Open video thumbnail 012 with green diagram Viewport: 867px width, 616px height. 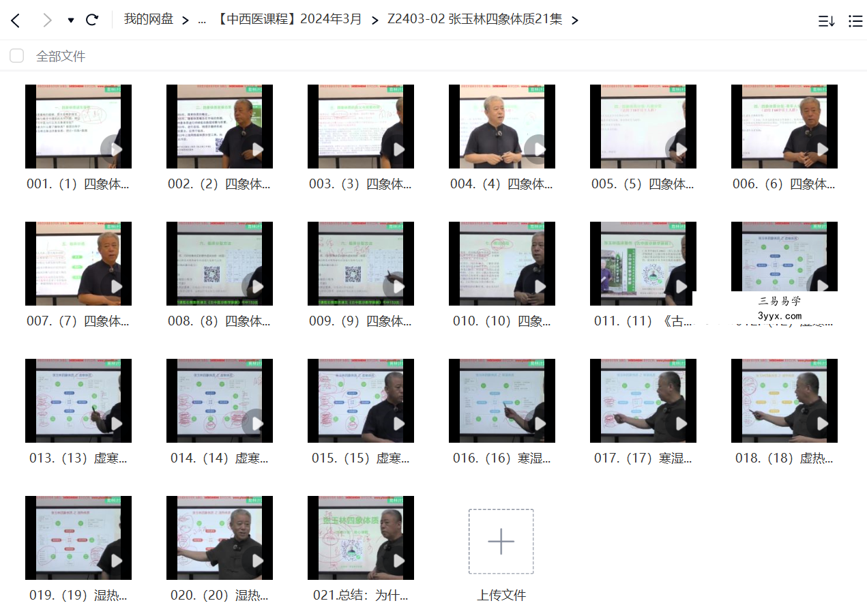click(784, 256)
